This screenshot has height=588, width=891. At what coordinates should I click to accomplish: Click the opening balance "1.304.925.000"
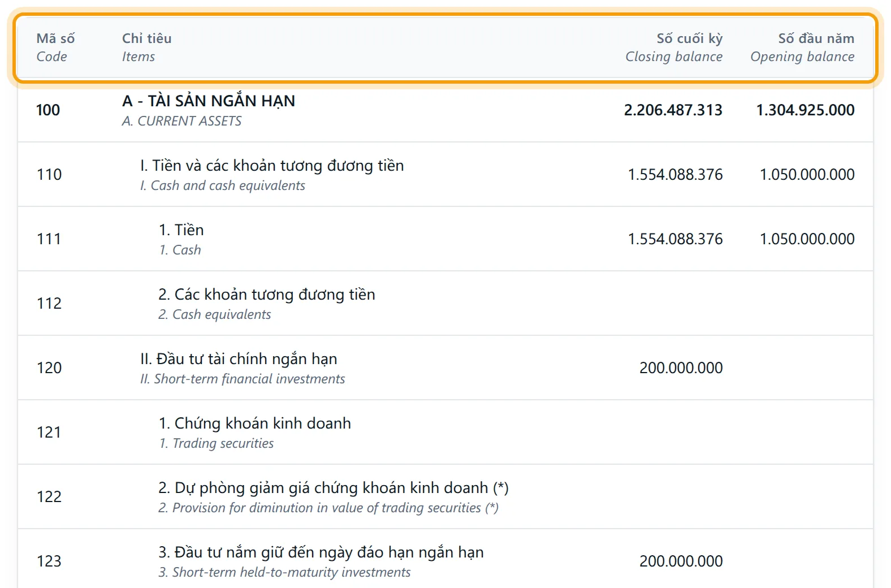tap(806, 110)
